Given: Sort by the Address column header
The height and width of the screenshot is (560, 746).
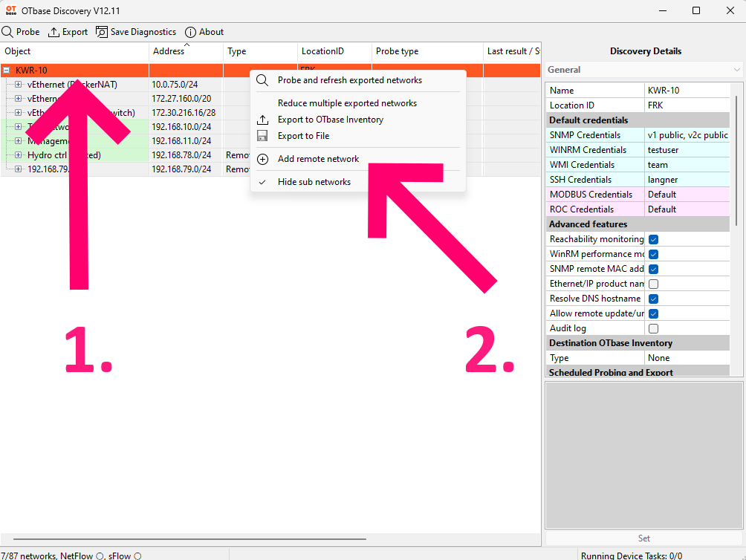Looking at the screenshot, I should [186, 51].
